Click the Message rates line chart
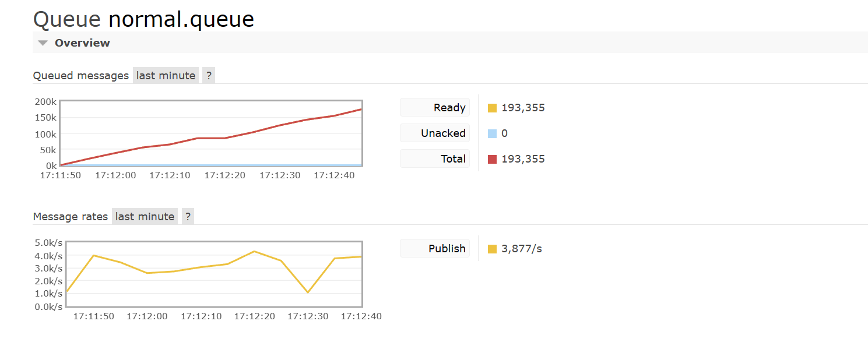This screenshot has height=342, width=868. (214, 274)
